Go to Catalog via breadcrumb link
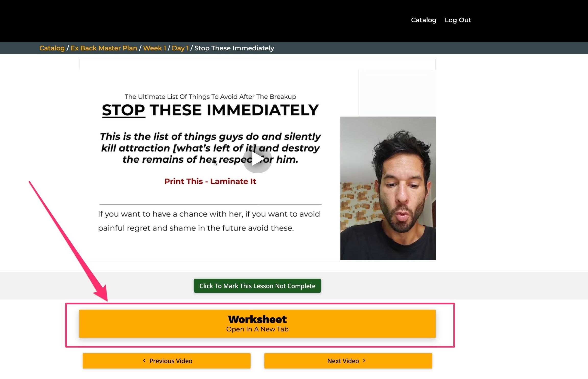Viewport: 588px width, 379px height. pos(52,48)
